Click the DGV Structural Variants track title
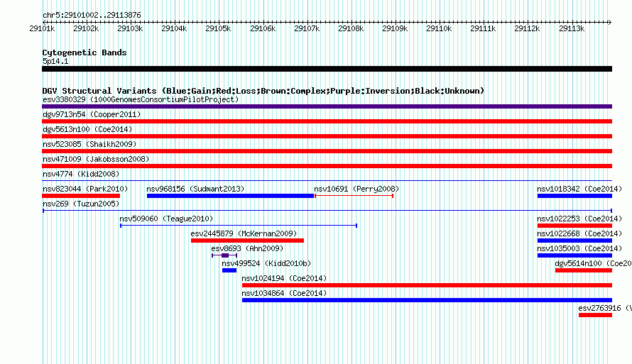The height and width of the screenshot is (364, 632). tap(263, 91)
